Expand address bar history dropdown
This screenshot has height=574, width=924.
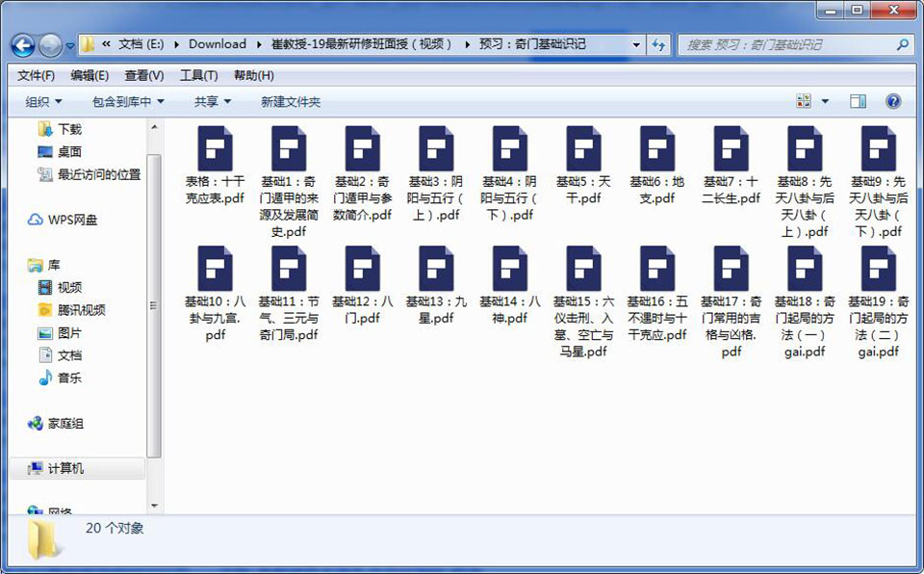click(x=636, y=44)
